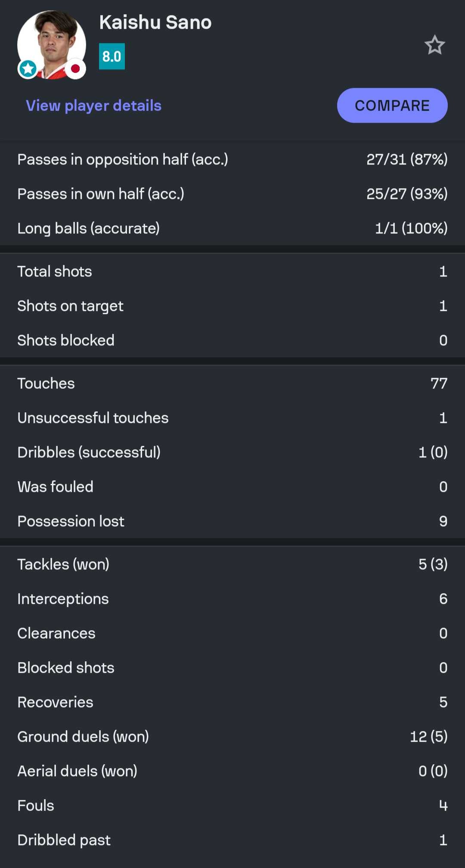Viewport: 465px width, 868px height.
Task: Tap the teal star badge on photo
Action: click(28, 68)
